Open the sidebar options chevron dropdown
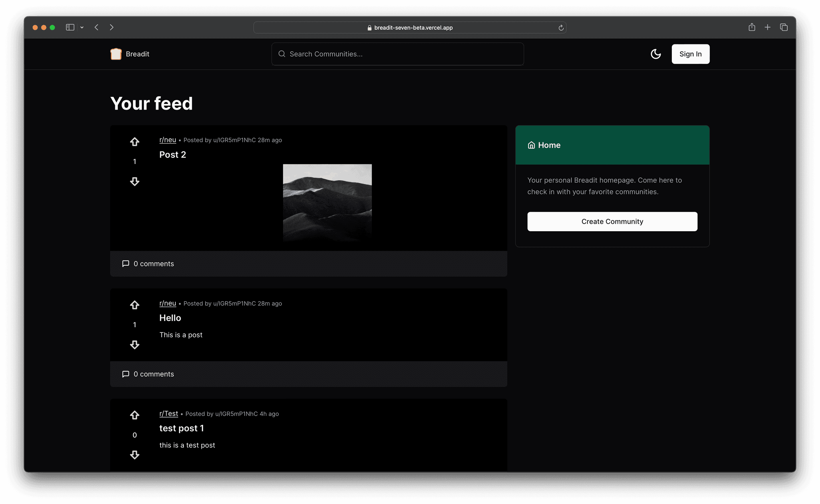 click(x=82, y=27)
